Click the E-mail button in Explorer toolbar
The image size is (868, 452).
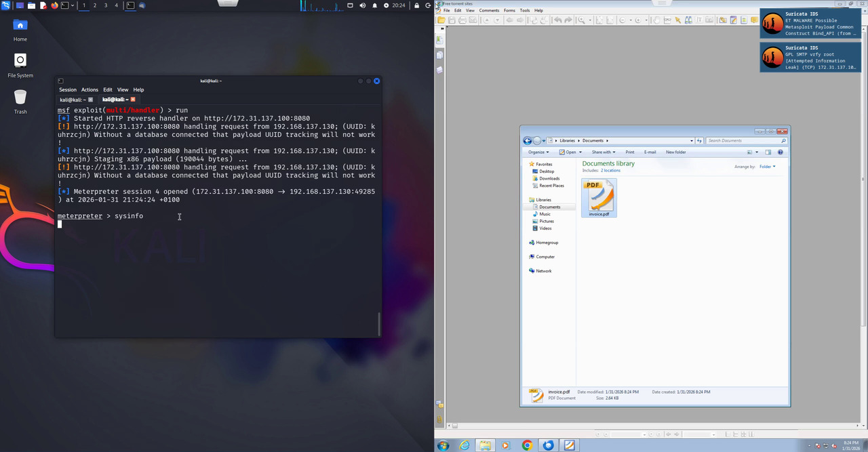[x=650, y=152]
